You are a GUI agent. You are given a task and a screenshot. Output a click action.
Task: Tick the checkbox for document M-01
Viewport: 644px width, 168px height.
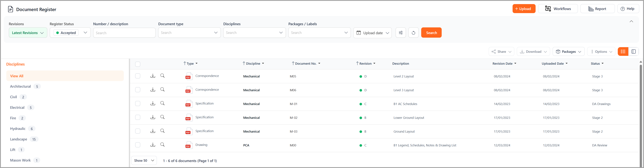[138, 103]
